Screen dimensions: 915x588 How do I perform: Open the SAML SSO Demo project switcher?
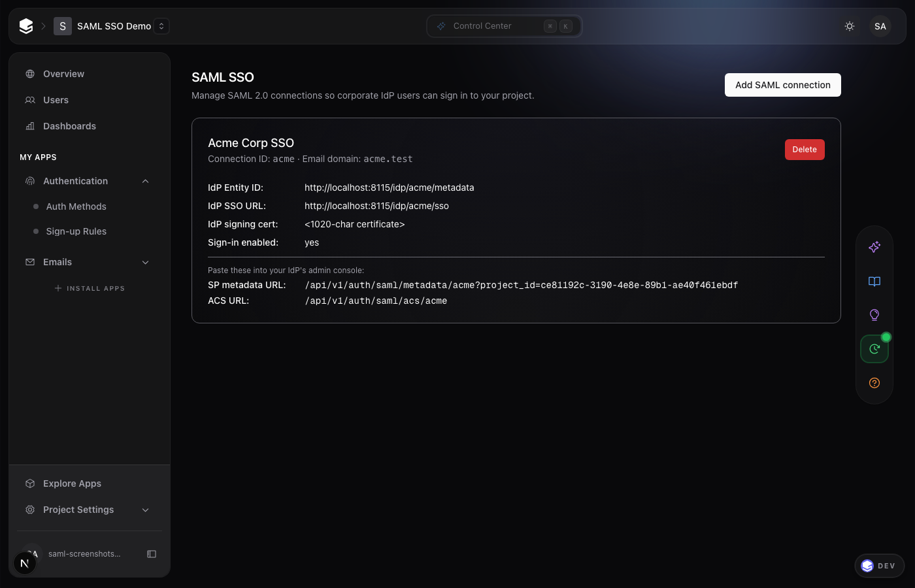click(x=161, y=26)
